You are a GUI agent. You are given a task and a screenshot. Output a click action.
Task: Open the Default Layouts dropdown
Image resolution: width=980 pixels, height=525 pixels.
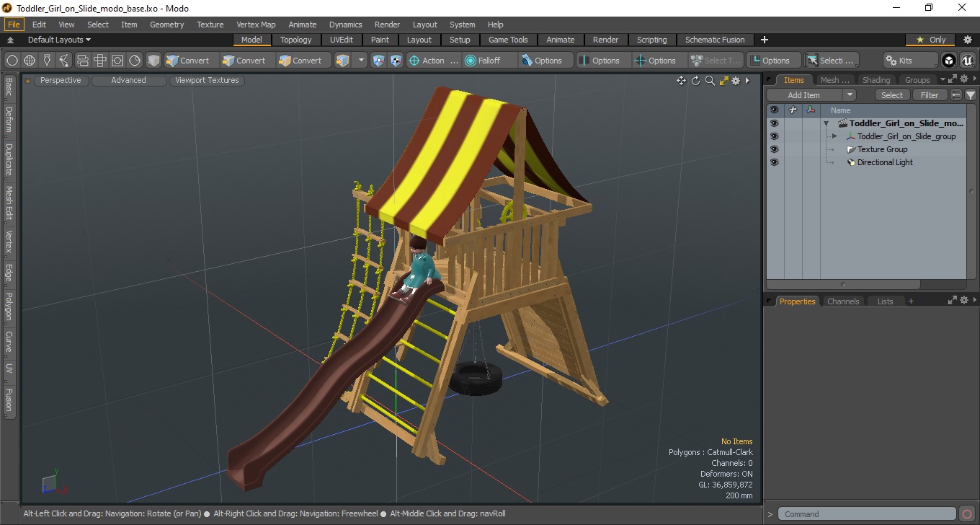59,40
